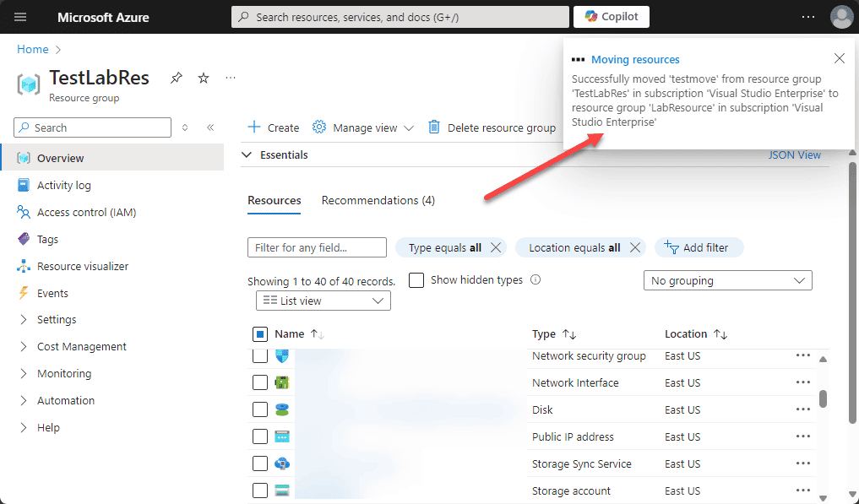Click the Disk resource icon
Image resolution: width=859 pixels, height=504 pixels.
click(281, 409)
